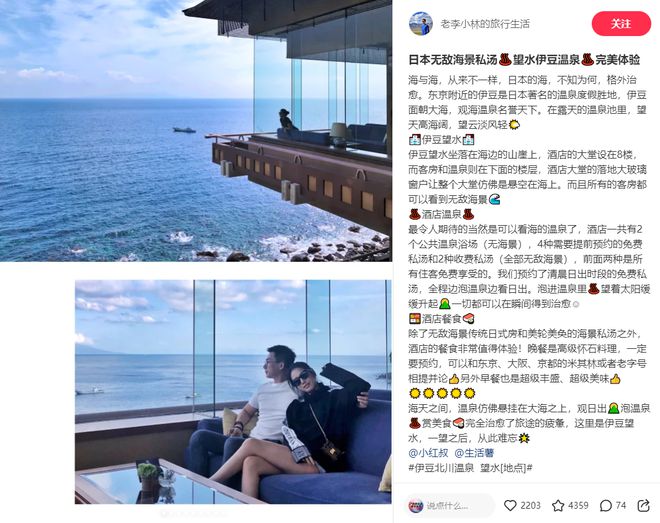
Task: View the seaside balcony photo at top
Action: (196, 131)
